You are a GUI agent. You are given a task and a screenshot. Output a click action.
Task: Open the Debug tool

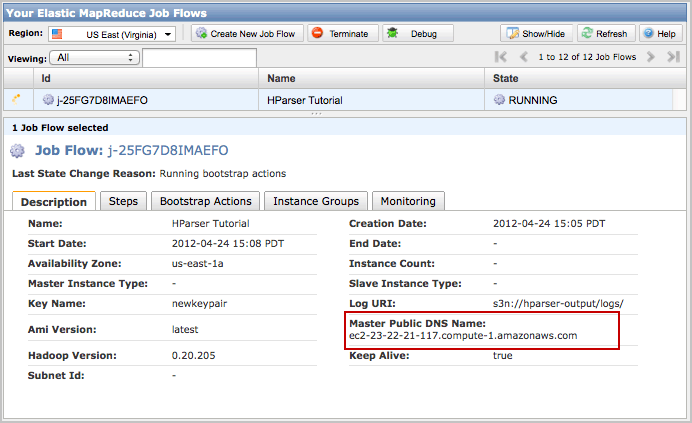(418, 34)
